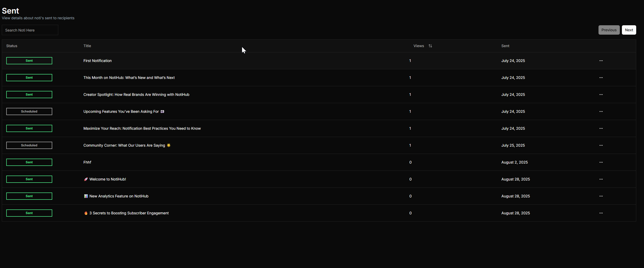
Task: Click the Title column header
Action: (87, 46)
